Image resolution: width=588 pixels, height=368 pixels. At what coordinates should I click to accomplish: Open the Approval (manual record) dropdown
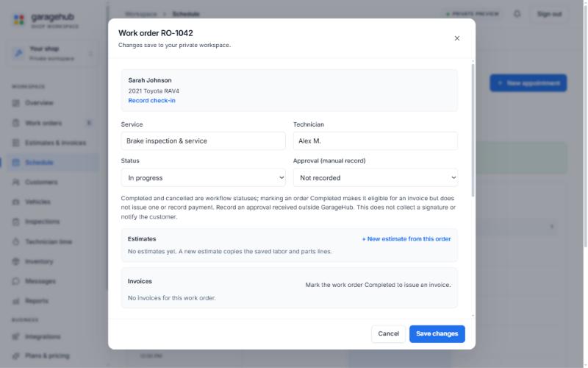coord(375,177)
